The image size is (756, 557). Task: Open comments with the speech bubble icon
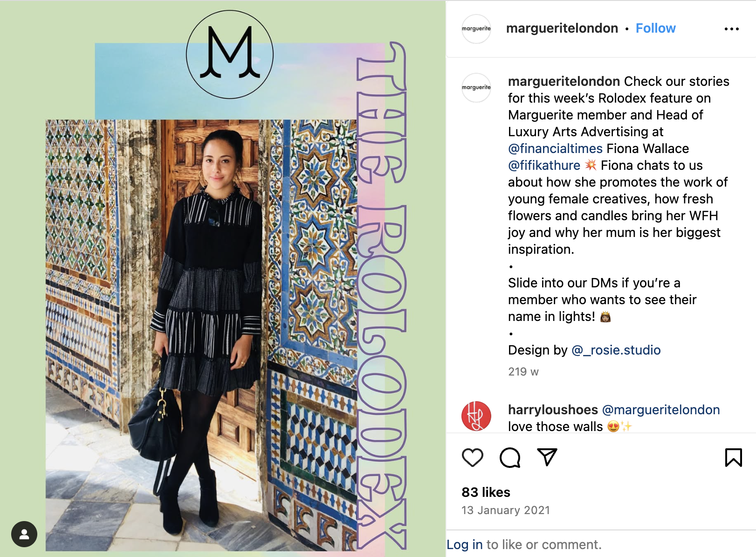(x=510, y=458)
